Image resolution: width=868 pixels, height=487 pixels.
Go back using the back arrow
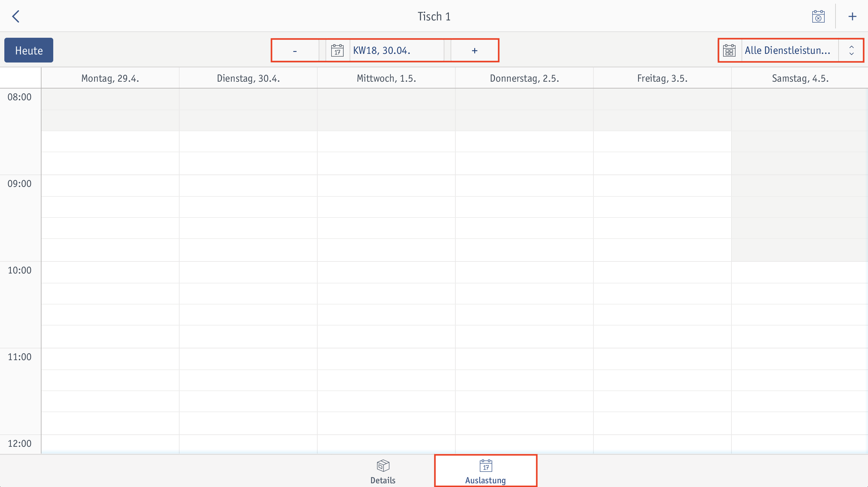click(x=16, y=16)
